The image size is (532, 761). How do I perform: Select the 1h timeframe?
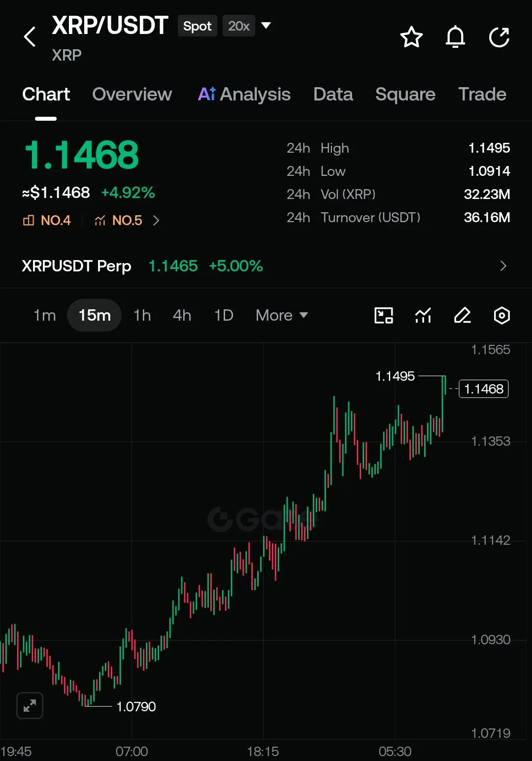(x=142, y=315)
